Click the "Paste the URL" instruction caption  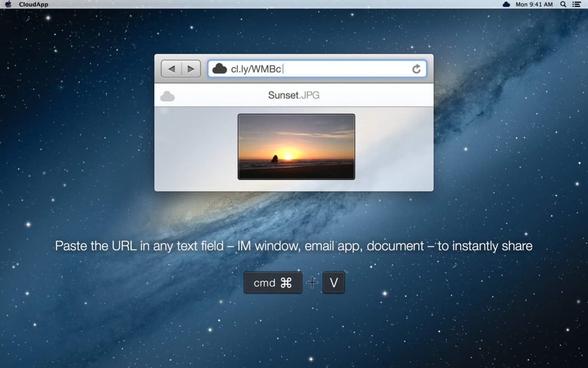[294, 246]
